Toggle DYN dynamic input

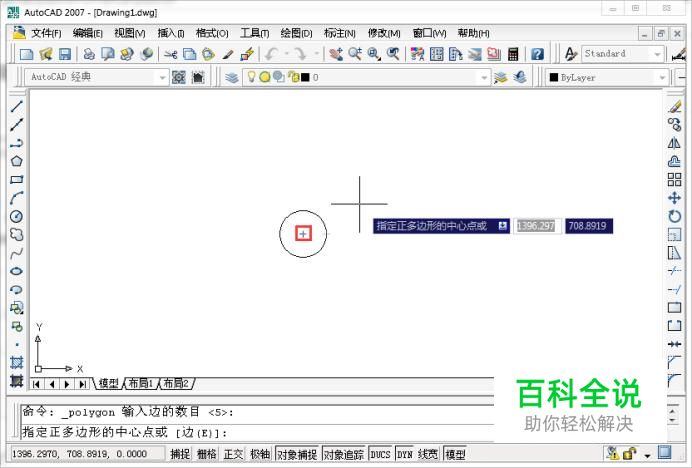[405, 454]
